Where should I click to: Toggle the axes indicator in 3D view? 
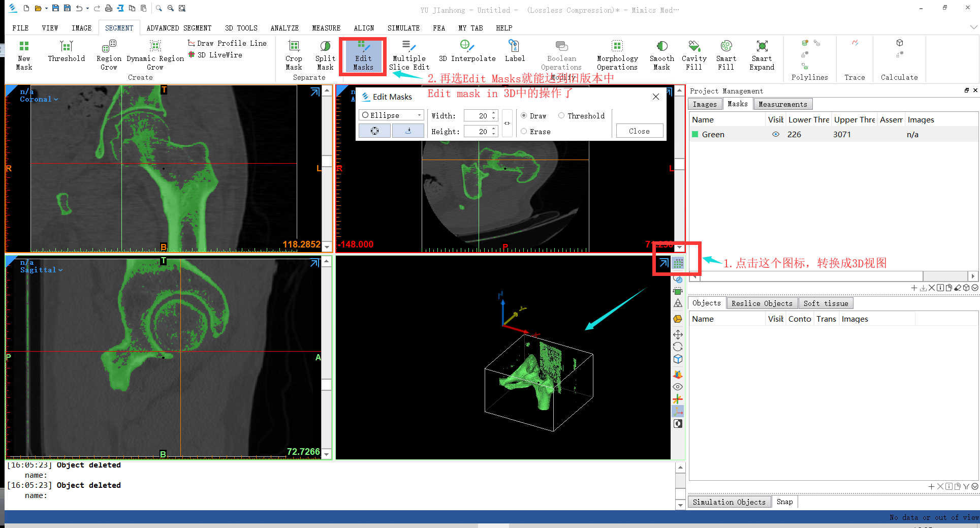coord(678,411)
